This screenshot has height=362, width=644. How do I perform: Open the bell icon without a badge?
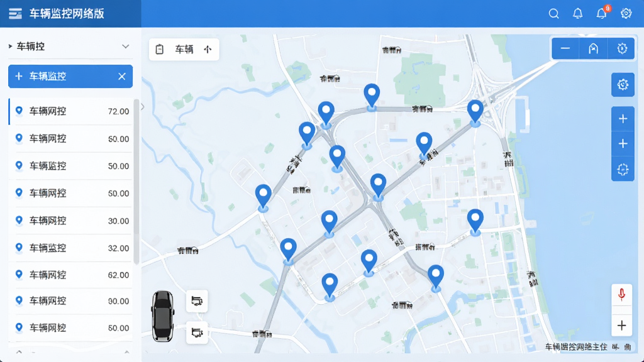coord(577,14)
